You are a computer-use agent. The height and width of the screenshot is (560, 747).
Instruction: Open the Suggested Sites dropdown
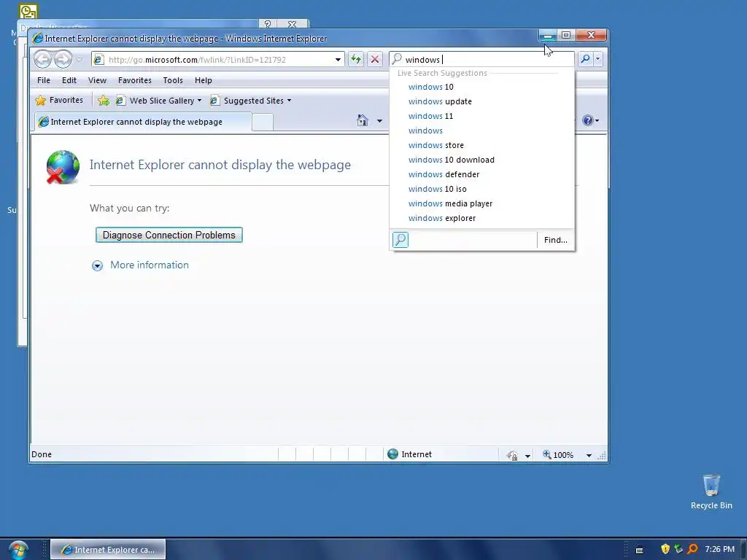point(251,101)
